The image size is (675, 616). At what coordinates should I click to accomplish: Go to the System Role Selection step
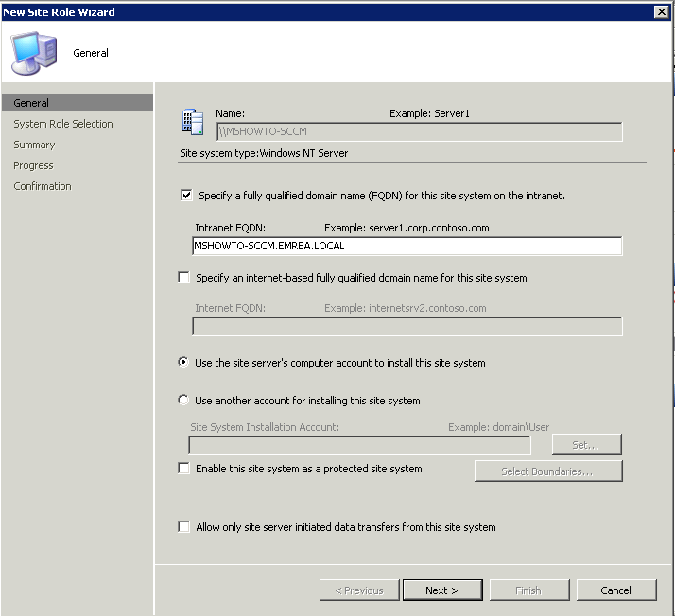[x=62, y=124]
